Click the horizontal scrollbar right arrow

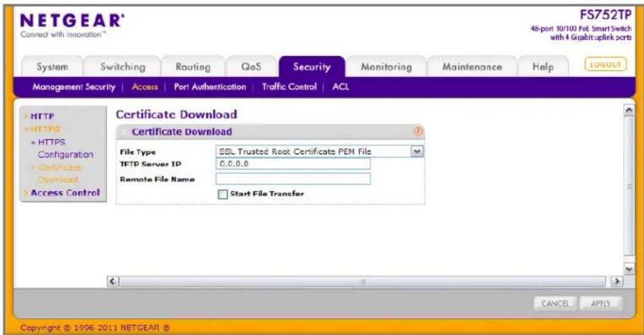(x=616, y=281)
